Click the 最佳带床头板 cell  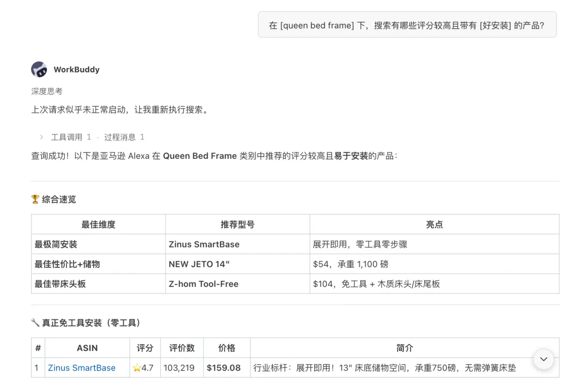coord(98,284)
